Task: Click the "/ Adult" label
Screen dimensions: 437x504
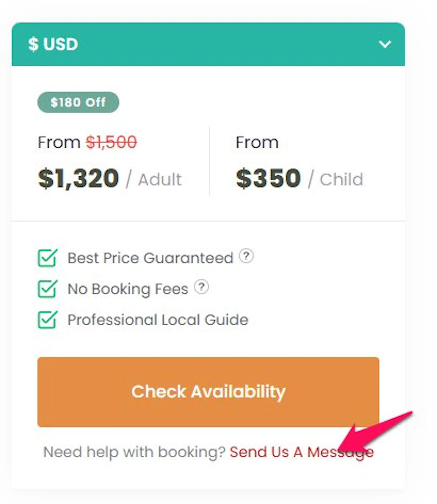Action: click(x=154, y=179)
